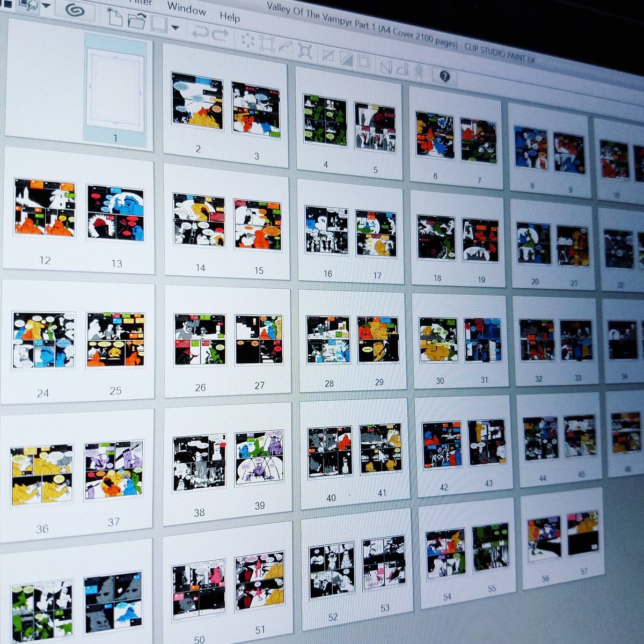Select page 25 thumbnail

(x=116, y=340)
